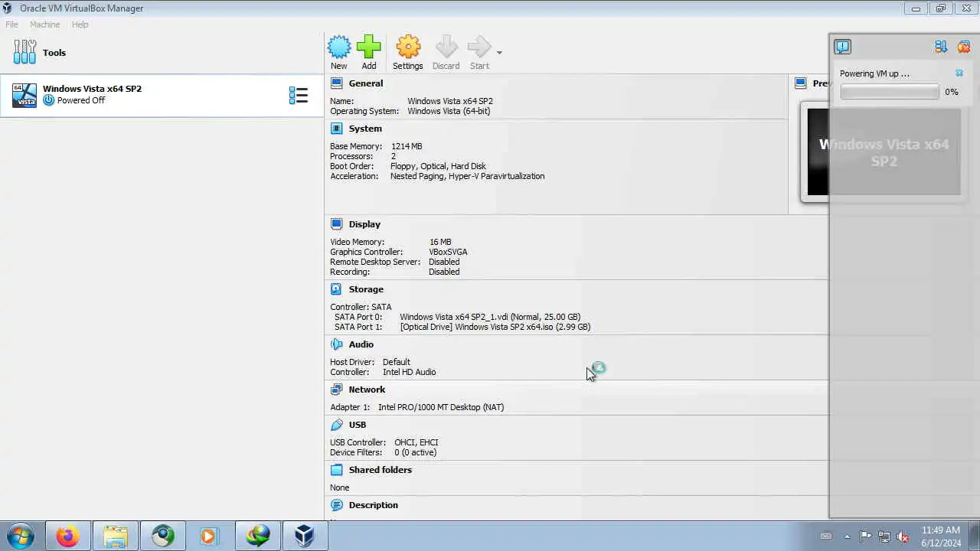
Task: Click the taskbar clock showing 11:49 AM
Action: (x=941, y=536)
